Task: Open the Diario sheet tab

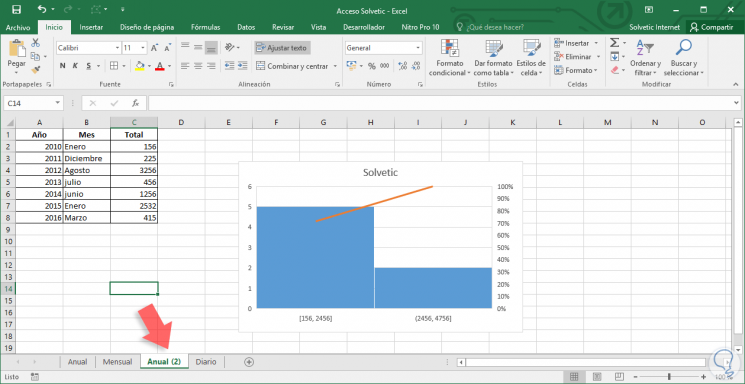Action: click(x=206, y=362)
